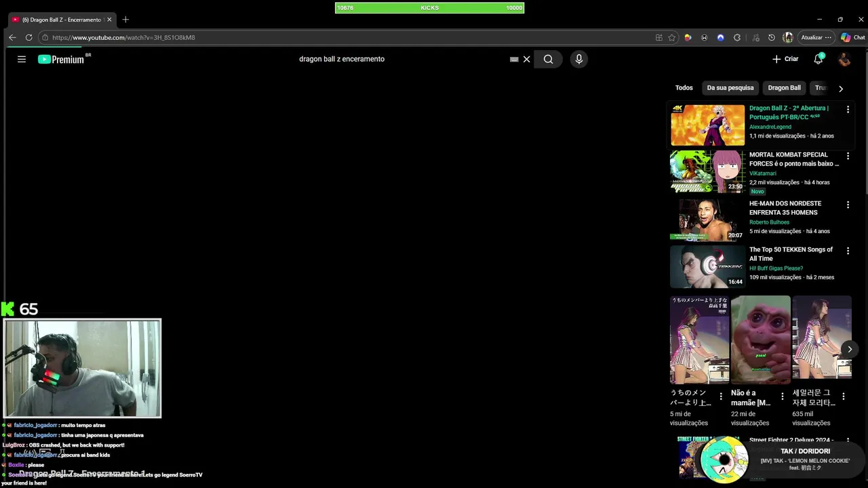Click the TAK / DORIDORI now-playing overlay
The height and width of the screenshot is (488, 868).
(x=783, y=459)
